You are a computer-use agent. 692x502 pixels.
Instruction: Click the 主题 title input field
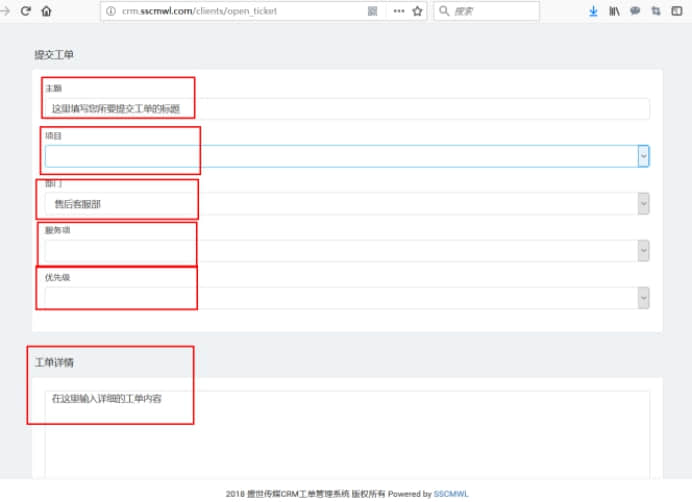346,108
